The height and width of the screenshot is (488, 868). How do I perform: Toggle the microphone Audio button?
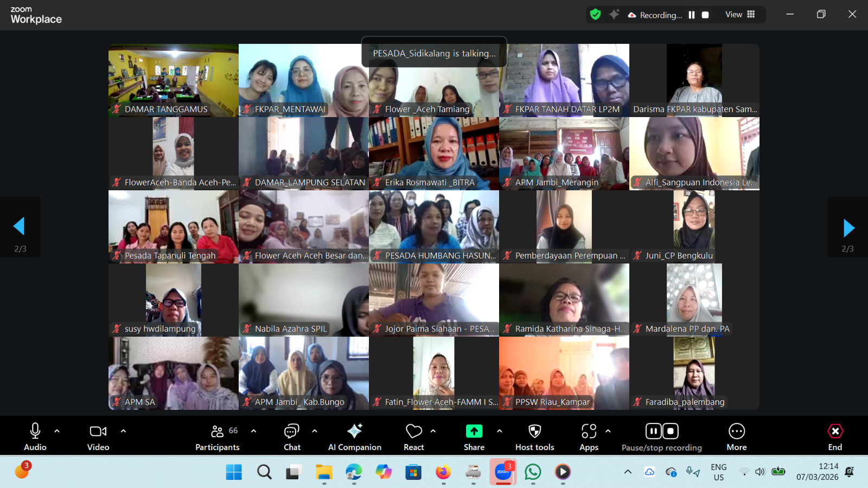click(x=35, y=436)
